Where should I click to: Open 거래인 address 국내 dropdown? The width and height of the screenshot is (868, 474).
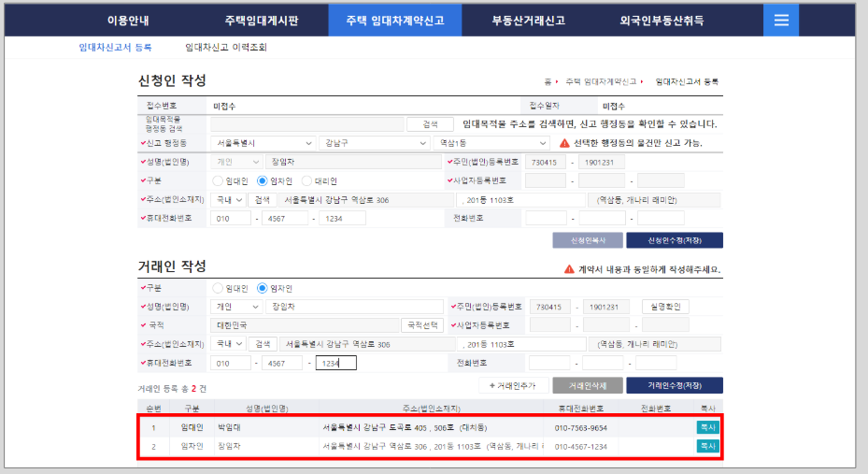click(228, 344)
